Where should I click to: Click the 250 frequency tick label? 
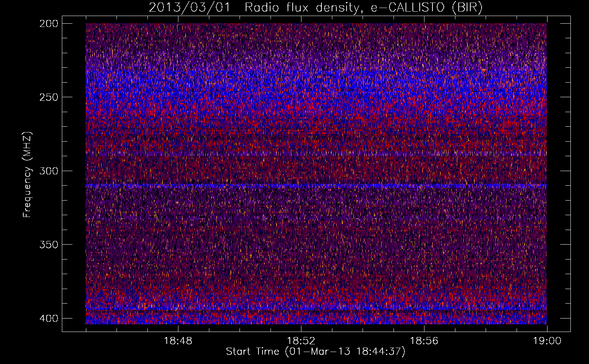pyautogui.click(x=48, y=97)
